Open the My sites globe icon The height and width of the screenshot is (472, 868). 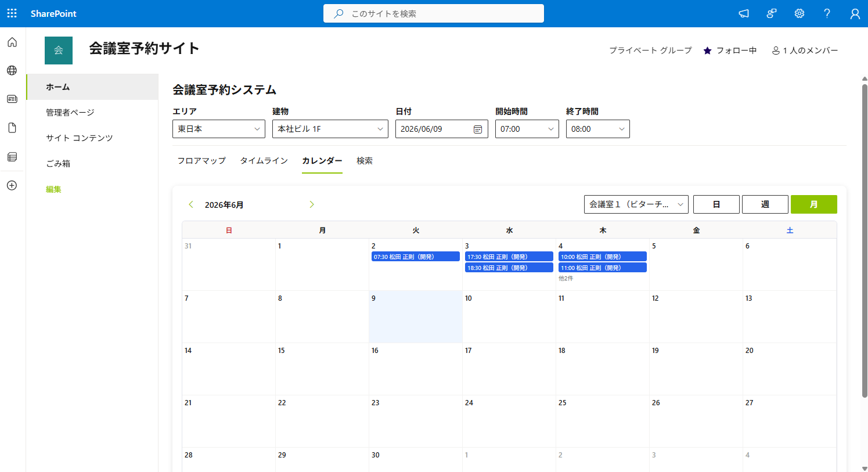pos(12,71)
